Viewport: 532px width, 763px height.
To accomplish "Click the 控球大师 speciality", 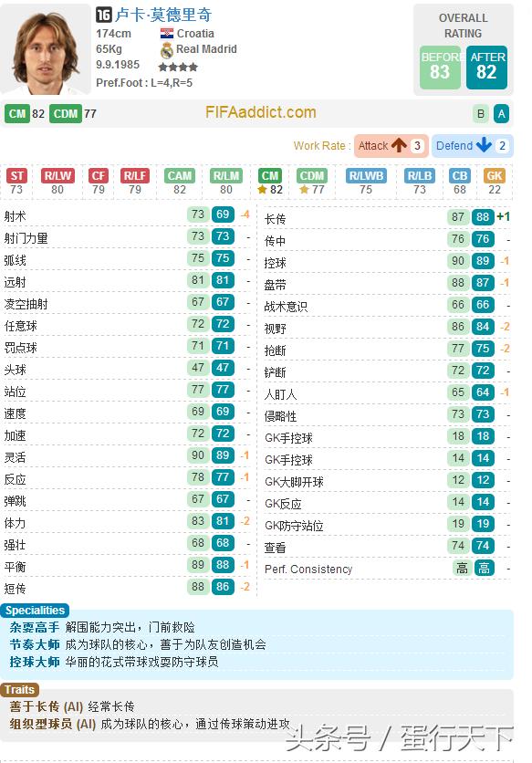I will click(x=35, y=663).
